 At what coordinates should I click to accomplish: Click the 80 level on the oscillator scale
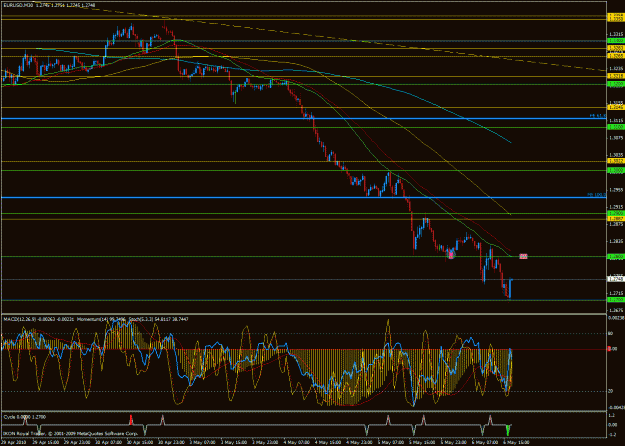(610, 333)
